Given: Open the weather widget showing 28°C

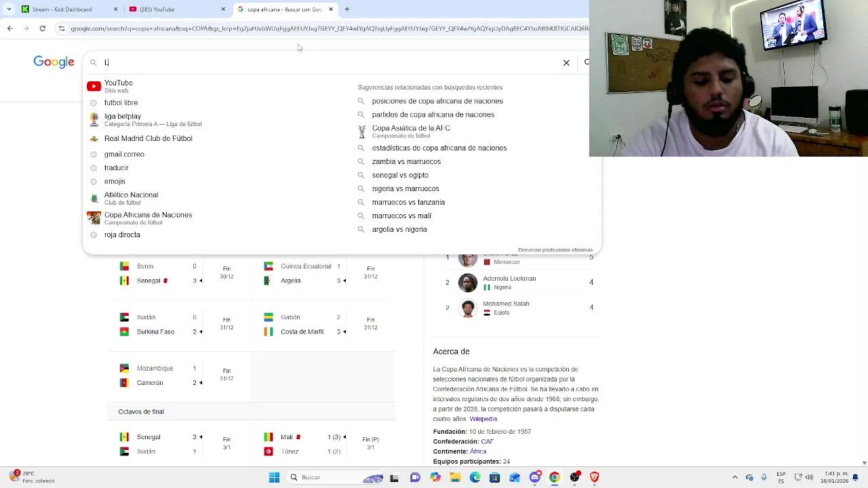Looking at the screenshot, I should (33, 477).
